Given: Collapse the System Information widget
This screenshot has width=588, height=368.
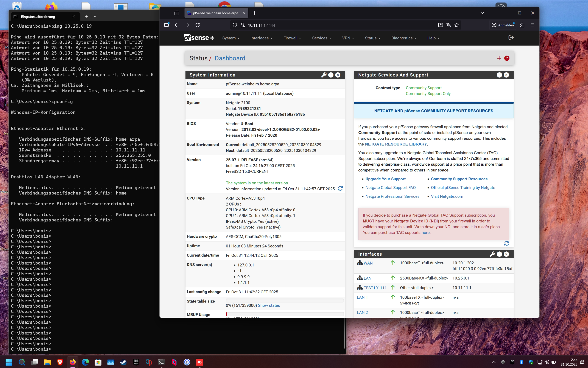Looking at the screenshot, I should tap(331, 75).
